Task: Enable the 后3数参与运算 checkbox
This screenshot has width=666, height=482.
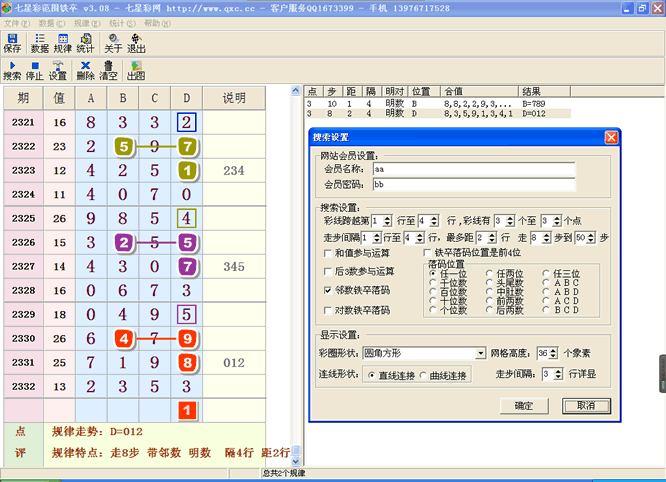Action: click(x=327, y=271)
